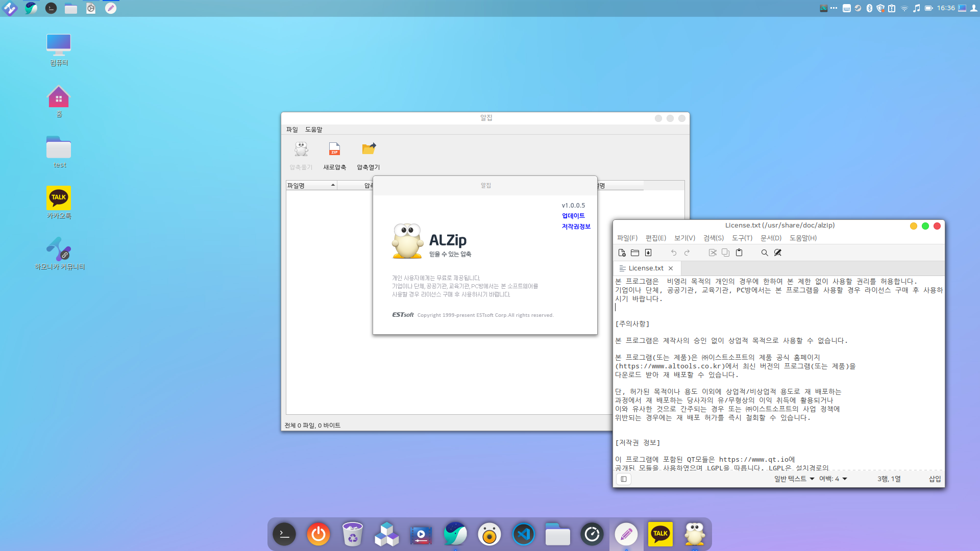Open search with the magnifier icon

765,253
